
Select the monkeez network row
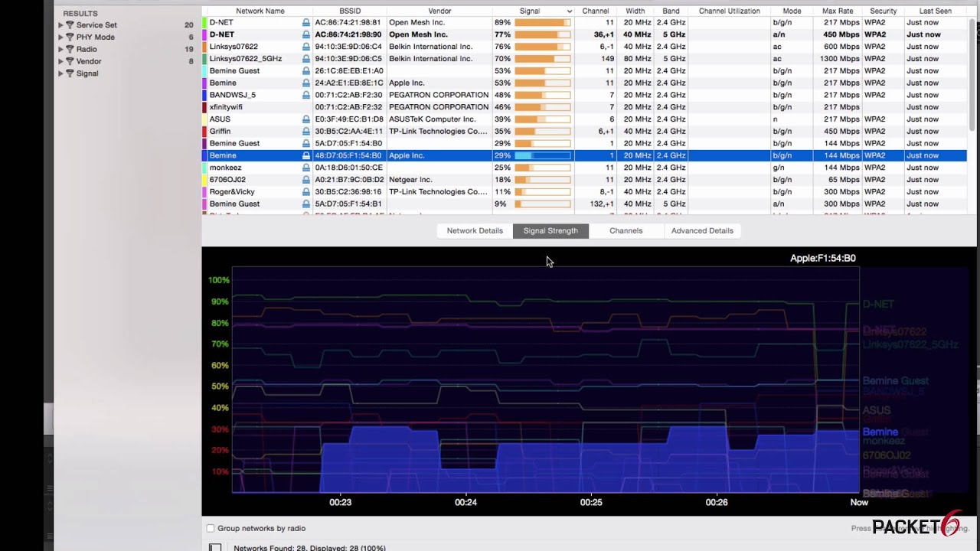pos(584,168)
